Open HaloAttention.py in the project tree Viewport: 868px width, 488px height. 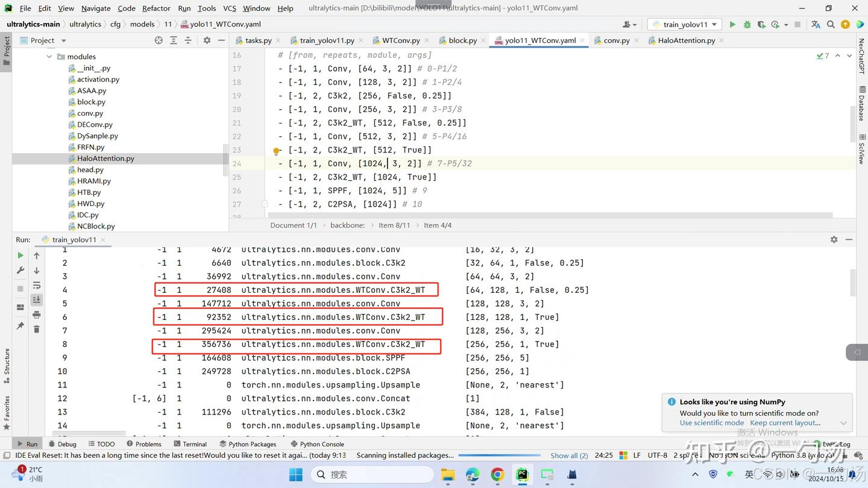click(x=105, y=158)
